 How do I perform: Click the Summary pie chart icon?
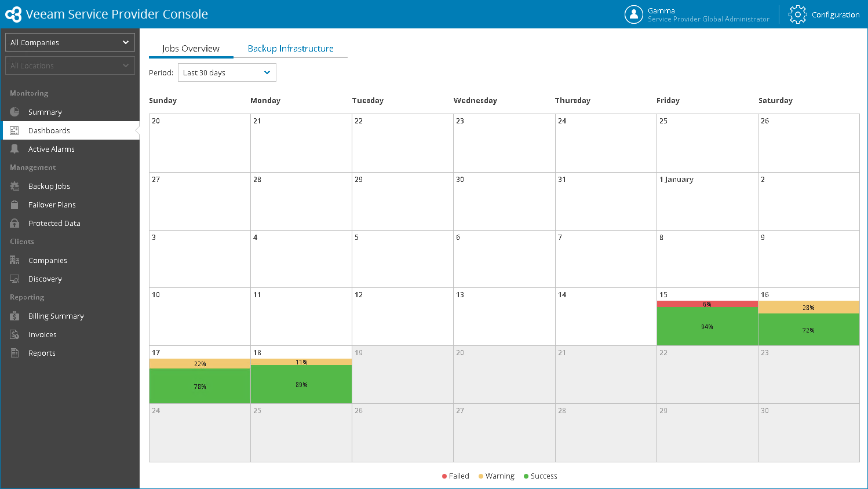point(14,112)
